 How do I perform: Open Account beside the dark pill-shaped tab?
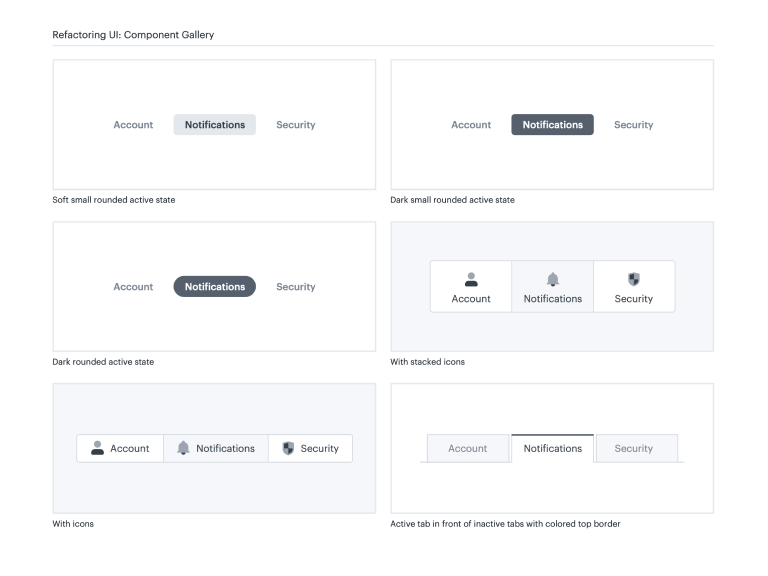point(133,287)
